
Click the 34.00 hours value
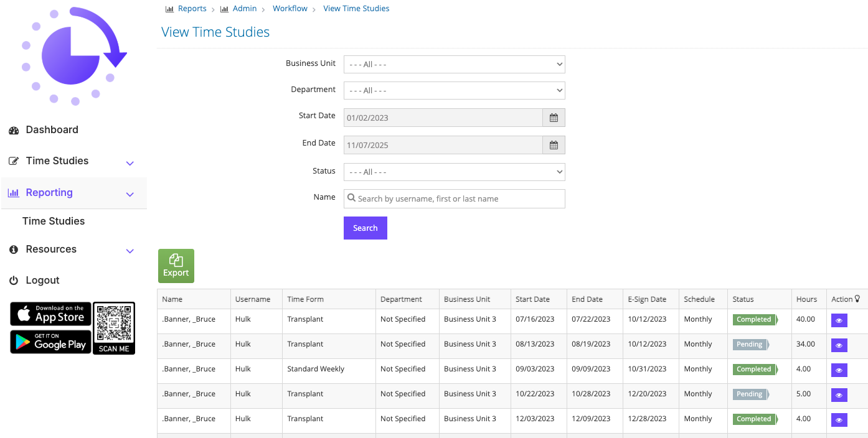(x=805, y=344)
